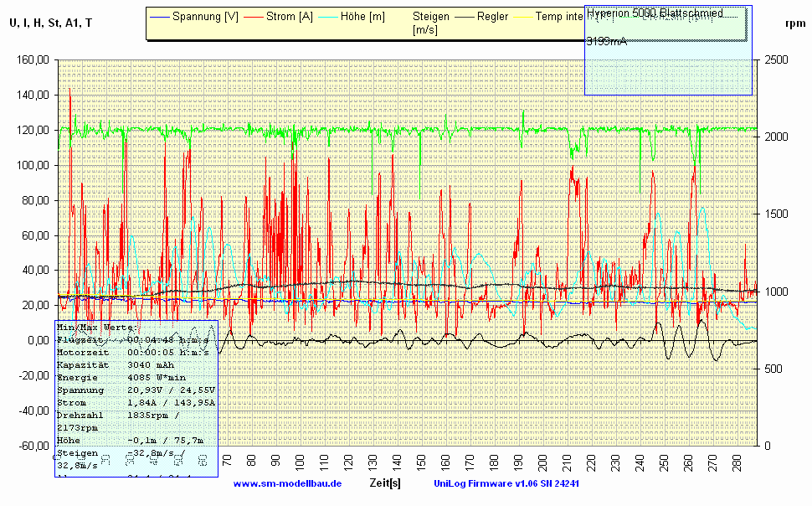Click the Min/Max Werte box heading
Image resolution: width=812 pixels, height=506 pixels.
click(97, 328)
